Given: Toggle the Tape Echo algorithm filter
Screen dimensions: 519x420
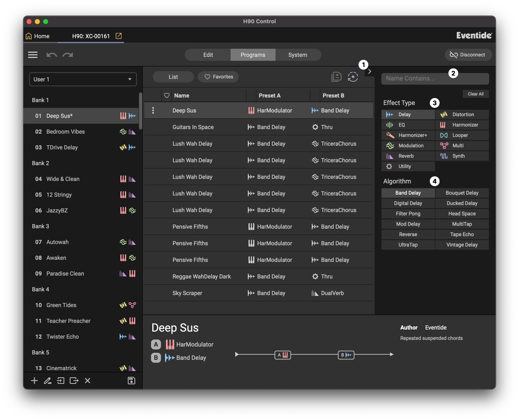Looking at the screenshot, I should [462, 234].
